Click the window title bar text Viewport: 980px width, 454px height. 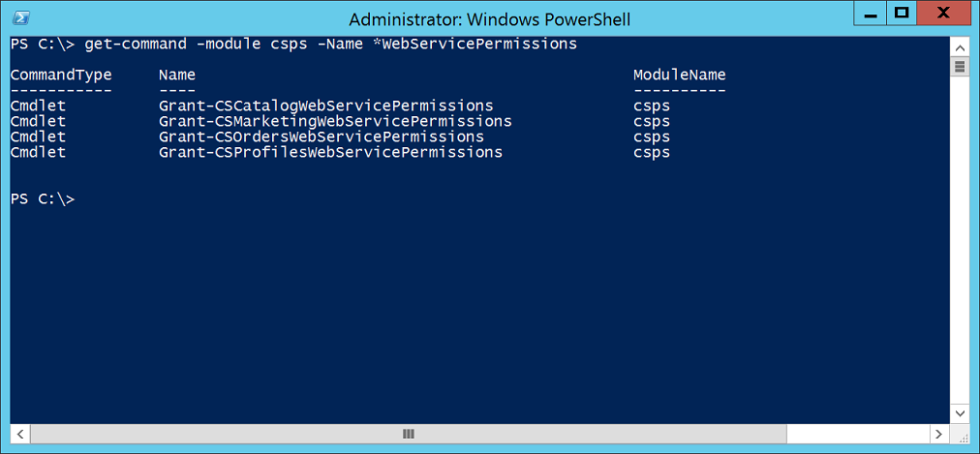click(489, 20)
